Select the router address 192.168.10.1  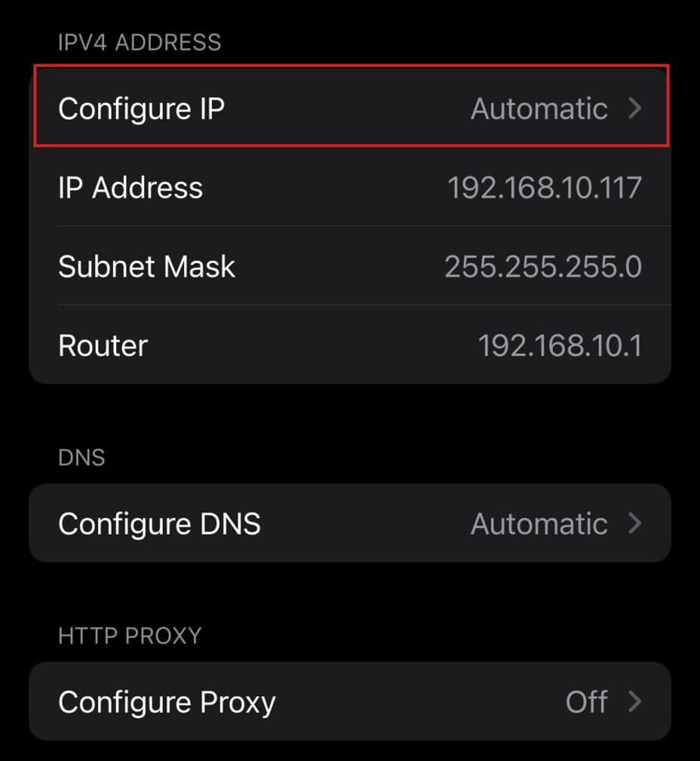[x=560, y=346]
